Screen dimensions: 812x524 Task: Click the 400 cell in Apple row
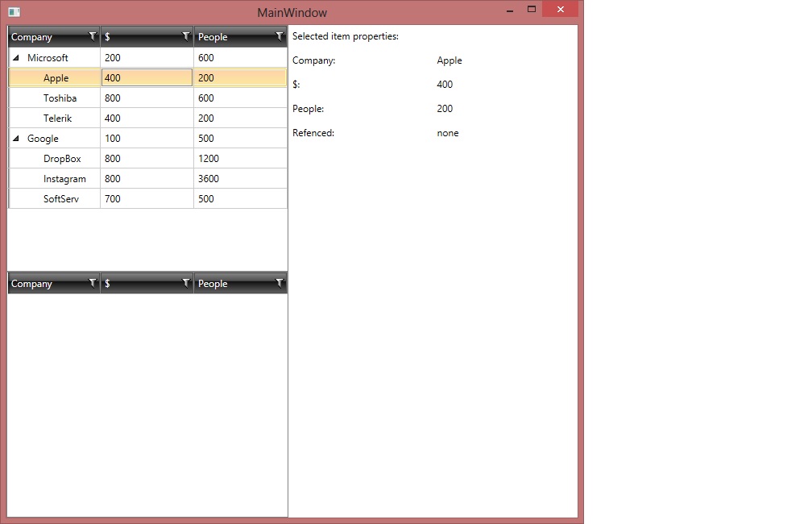point(147,77)
